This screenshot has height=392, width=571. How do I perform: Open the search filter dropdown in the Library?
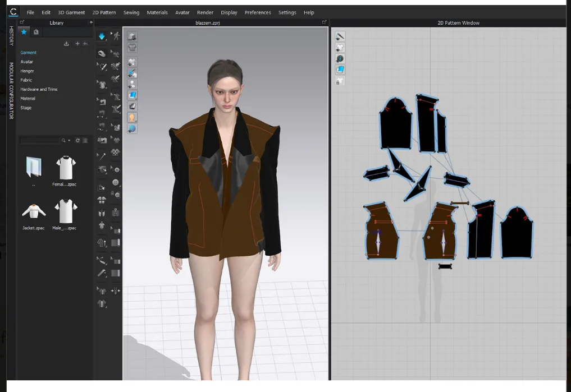coord(68,140)
